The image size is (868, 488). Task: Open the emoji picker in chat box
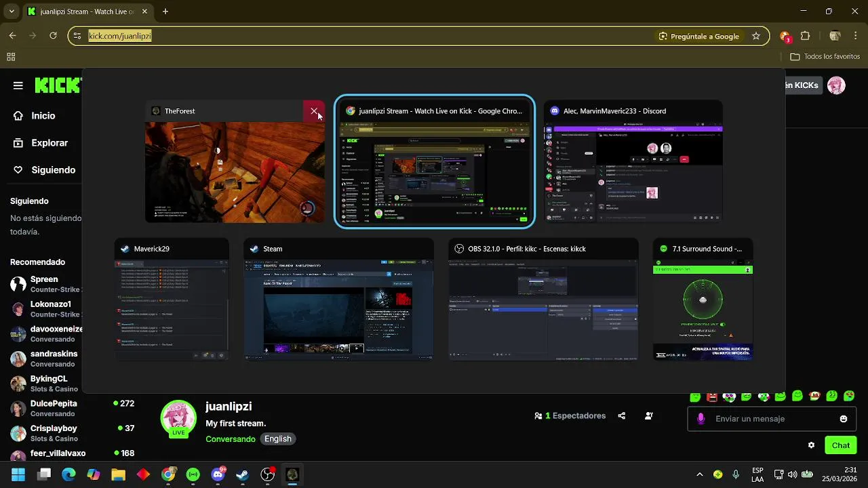844,419
